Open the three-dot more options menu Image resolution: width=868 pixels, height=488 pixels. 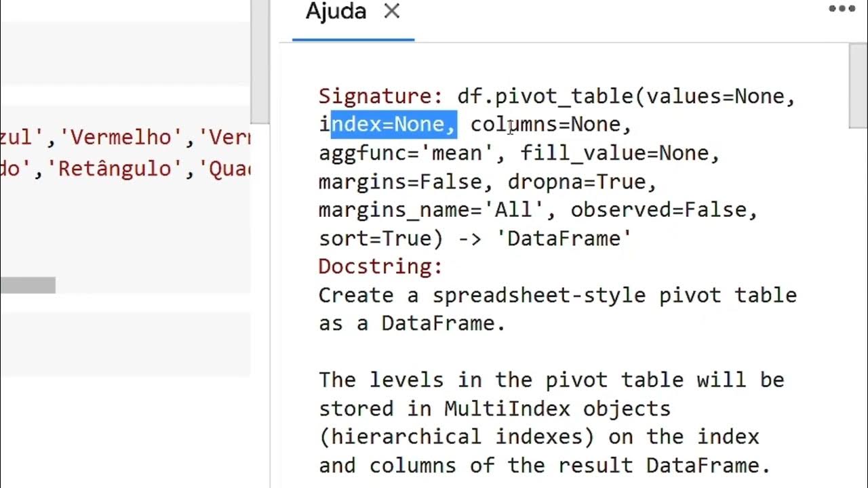point(842,9)
